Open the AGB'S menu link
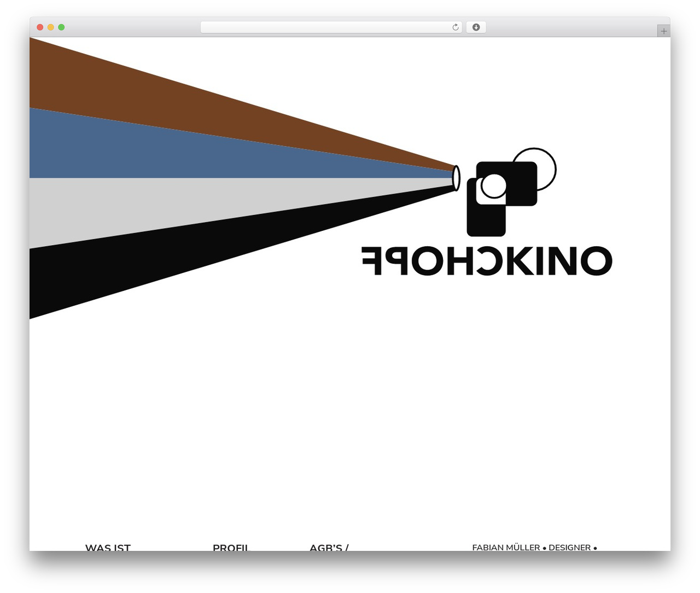 pos(329,547)
